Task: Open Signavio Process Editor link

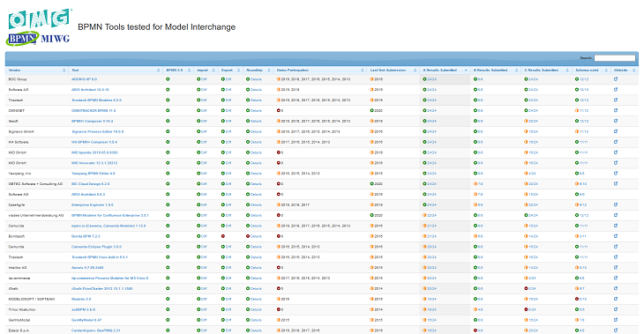Action: 97,131
